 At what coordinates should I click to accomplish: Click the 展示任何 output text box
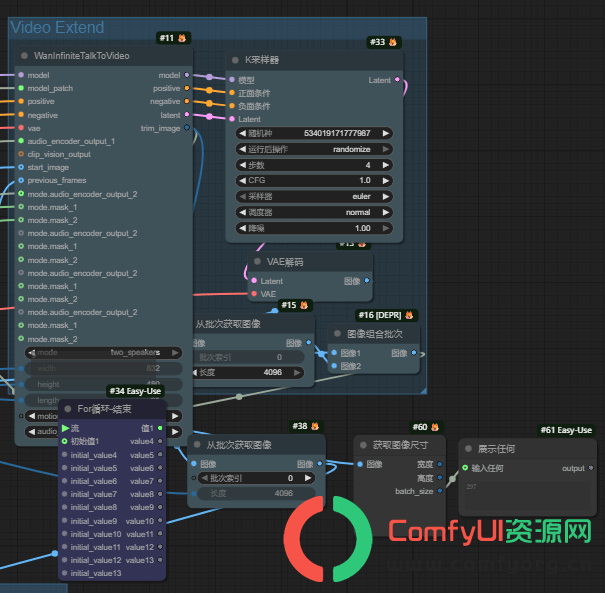[527, 494]
